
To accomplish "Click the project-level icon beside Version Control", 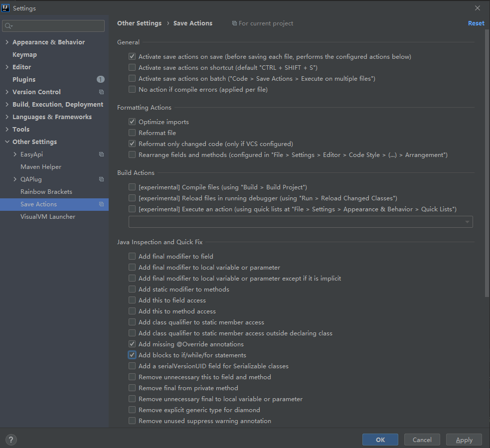I will tap(101, 92).
